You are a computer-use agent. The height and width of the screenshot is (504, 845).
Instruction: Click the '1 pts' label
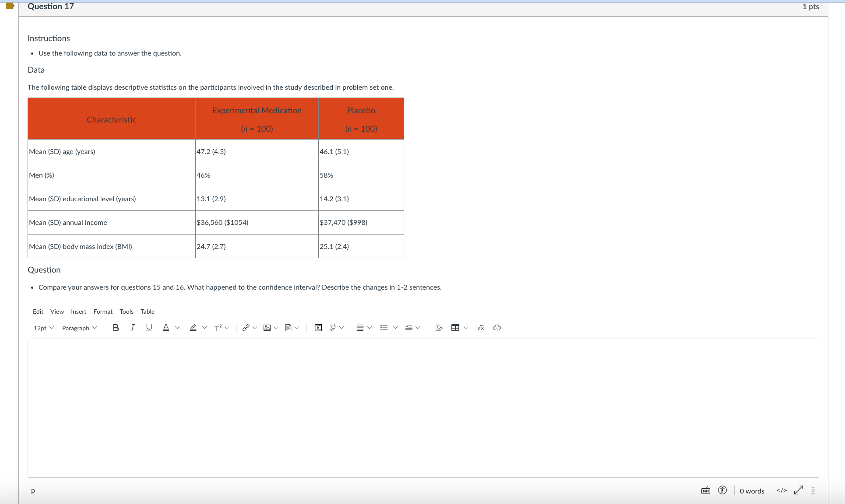tap(810, 7)
